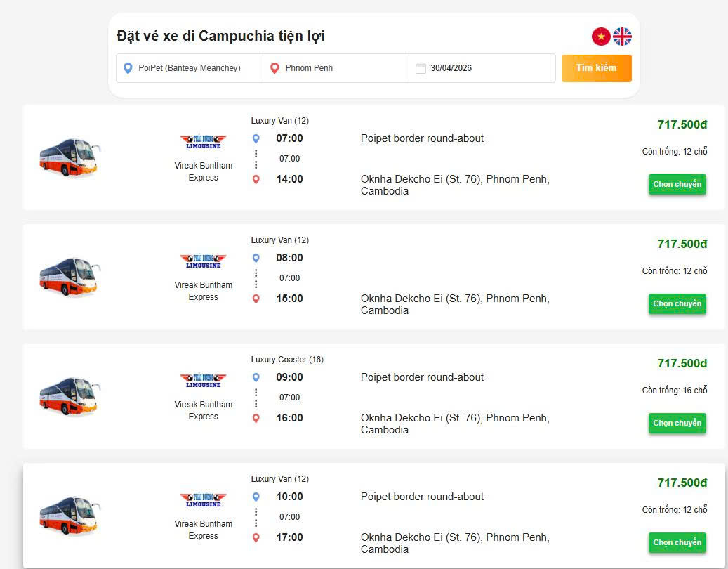The width and height of the screenshot is (728, 569).
Task: Click Thai Duong Limousine logo on 09:00 trip
Action: (203, 380)
